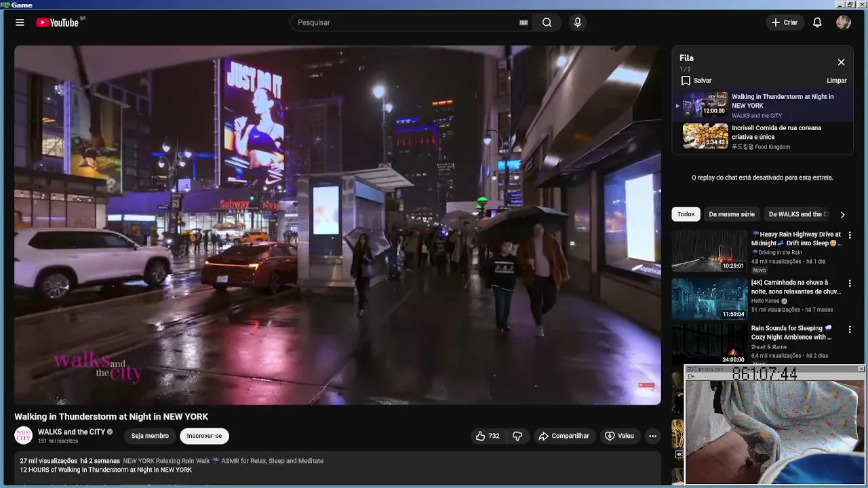The image size is (868, 488).
Task: Select the De WALKS and the City chip
Action: [x=798, y=214]
